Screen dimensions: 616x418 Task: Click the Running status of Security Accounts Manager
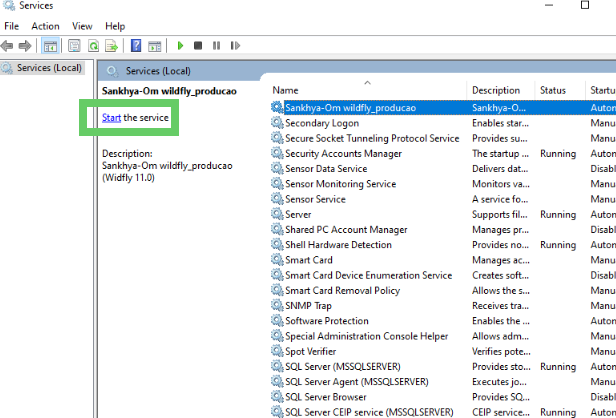558,154
